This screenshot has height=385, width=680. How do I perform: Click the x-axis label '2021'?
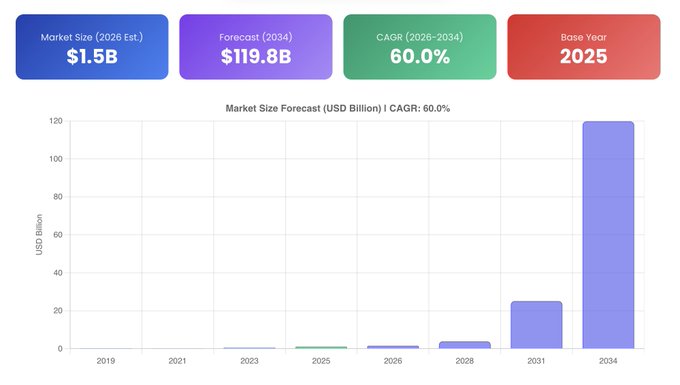(177, 361)
